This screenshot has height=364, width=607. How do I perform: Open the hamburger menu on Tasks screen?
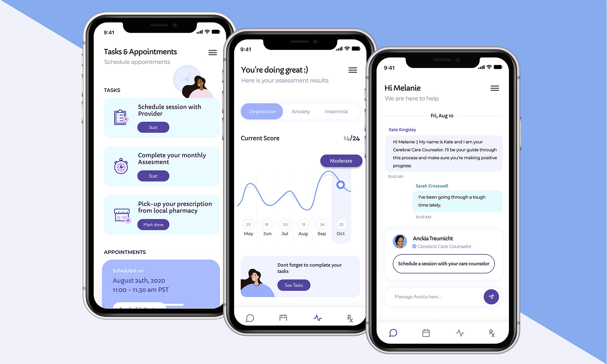pyautogui.click(x=212, y=52)
